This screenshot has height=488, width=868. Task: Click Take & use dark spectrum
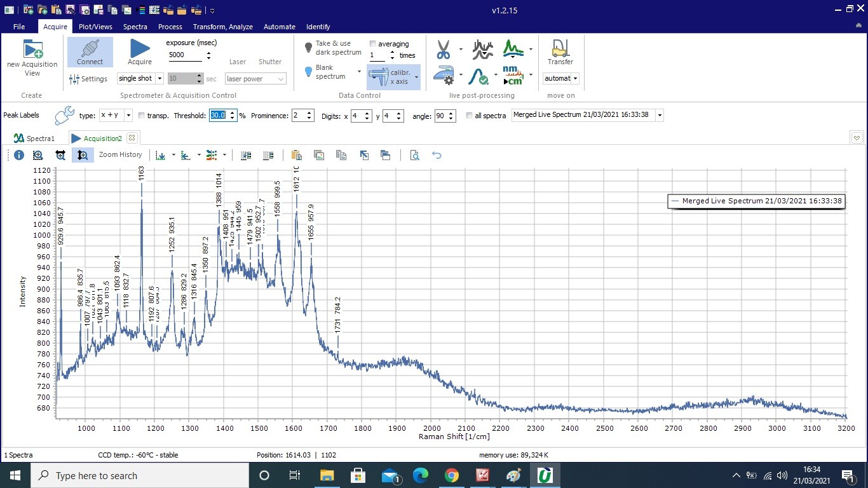[x=332, y=48]
